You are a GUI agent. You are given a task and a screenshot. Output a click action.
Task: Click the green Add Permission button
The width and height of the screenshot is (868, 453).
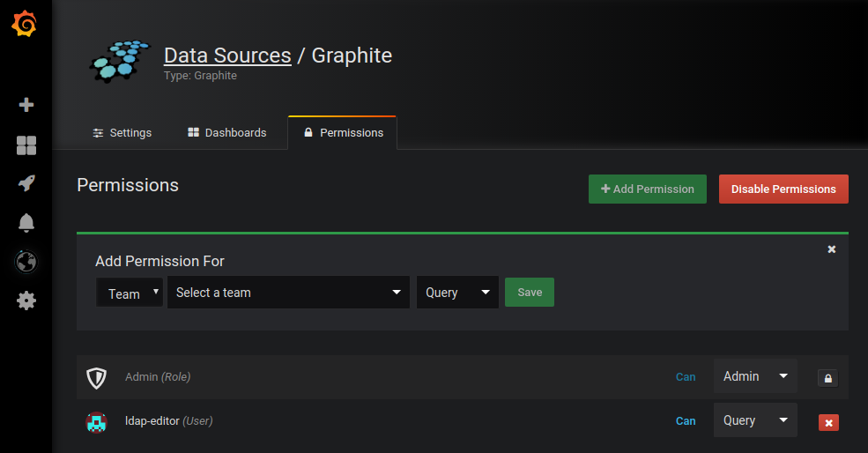(647, 189)
